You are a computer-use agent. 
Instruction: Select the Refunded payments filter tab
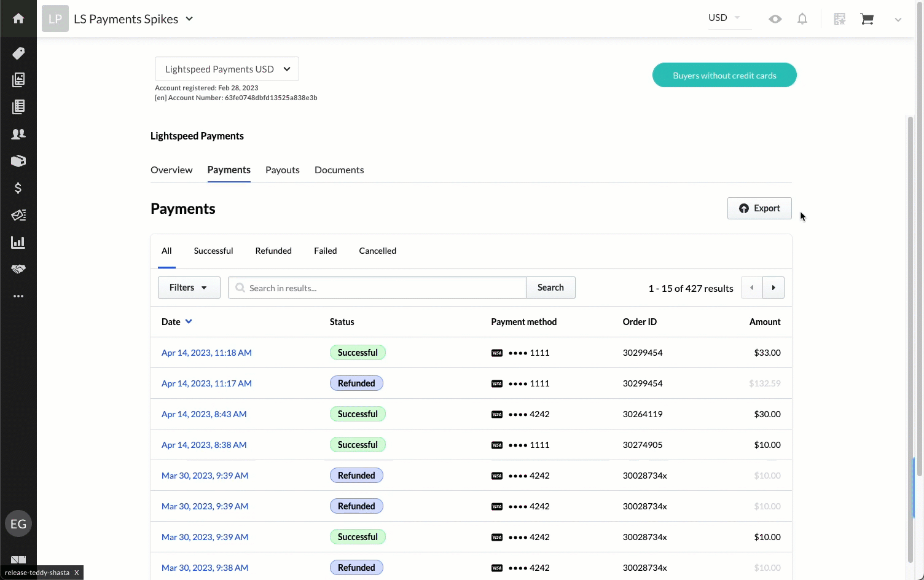(273, 251)
